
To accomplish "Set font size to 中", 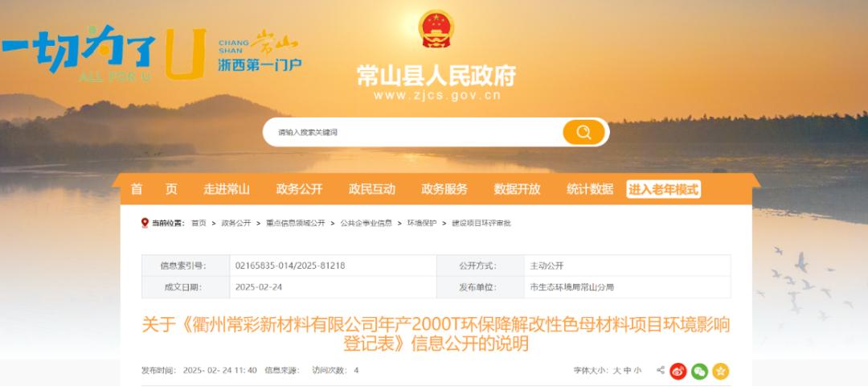I will pos(627,370).
